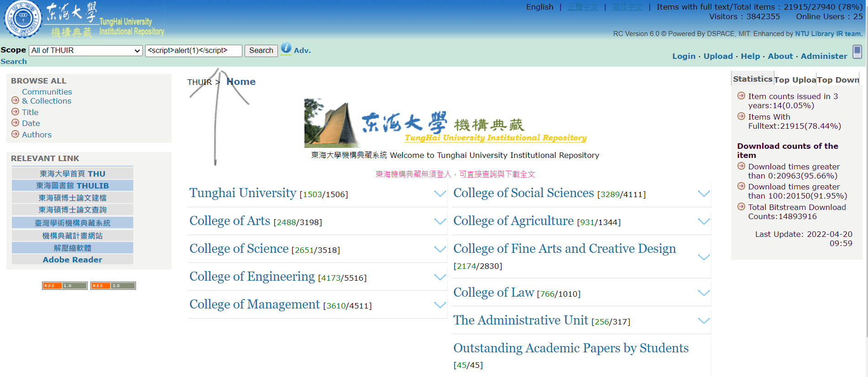Image resolution: width=868 pixels, height=377 pixels.
Task: Open the Adobe Reader link
Action: pyautogui.click(x=73, y=260)
